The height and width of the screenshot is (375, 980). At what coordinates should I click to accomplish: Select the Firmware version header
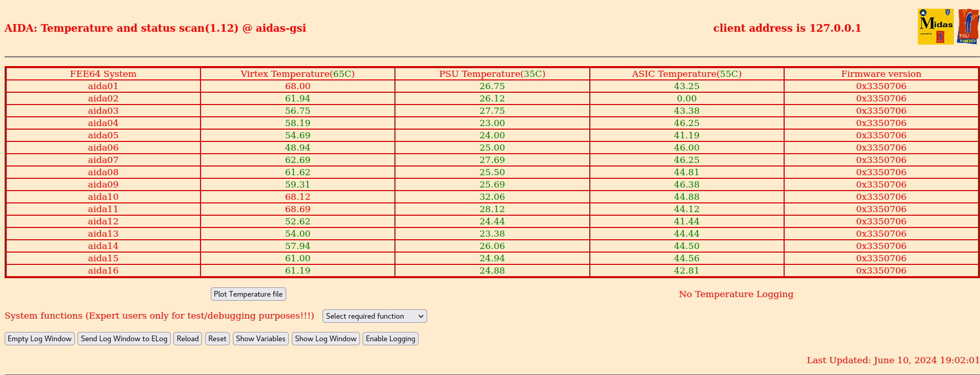click(881, 74)
